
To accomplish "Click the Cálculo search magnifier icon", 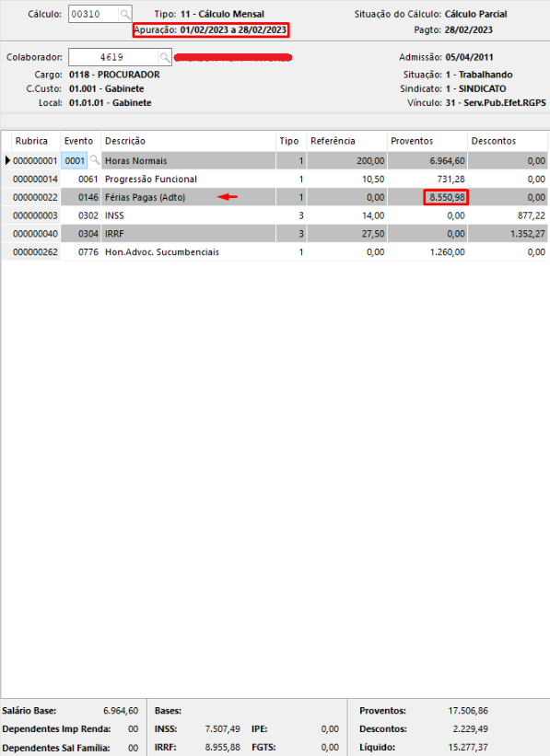I will coord(125,15).
